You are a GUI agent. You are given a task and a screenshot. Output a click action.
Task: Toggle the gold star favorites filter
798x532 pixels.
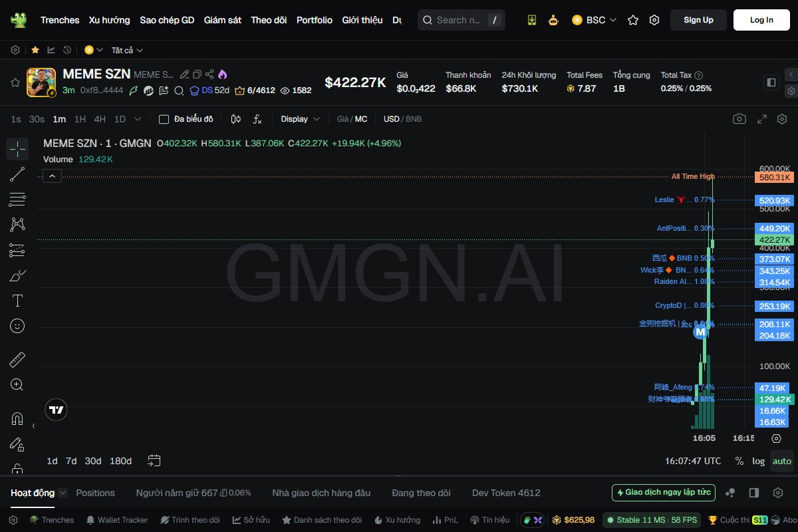click(x=35, y=50)
